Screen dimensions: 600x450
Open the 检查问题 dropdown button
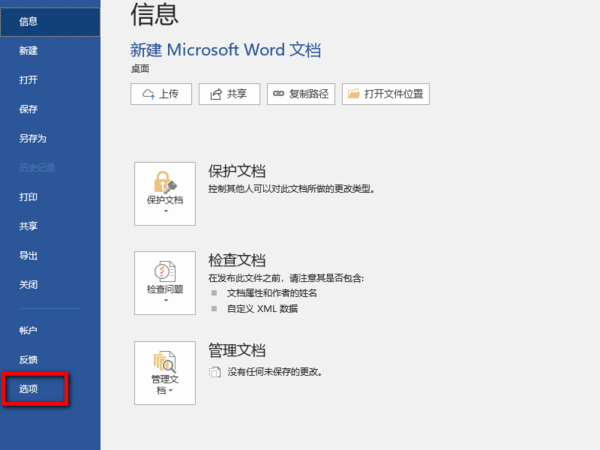pos(165,283)
